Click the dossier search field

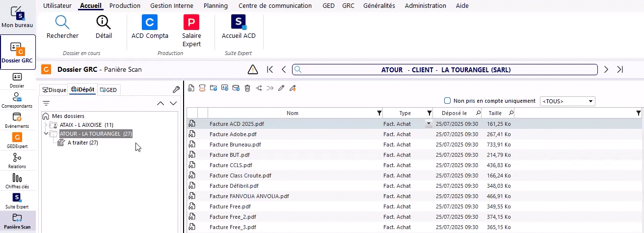tap(445, 70)
